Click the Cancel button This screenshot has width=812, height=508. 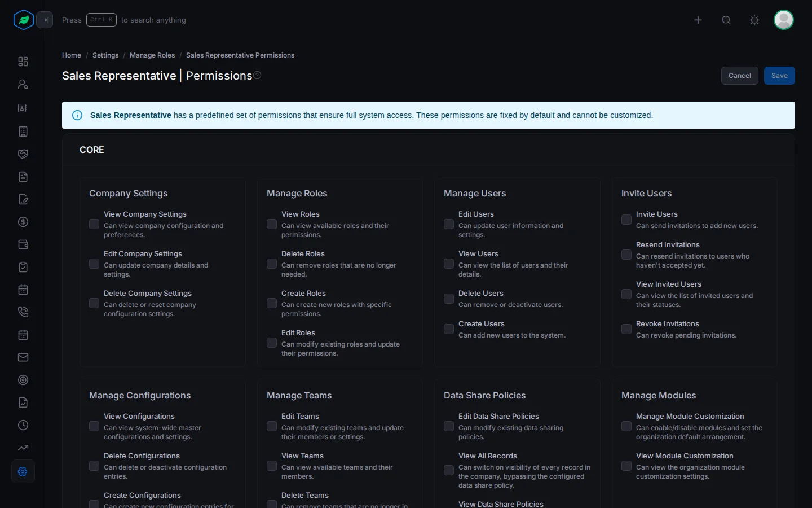pos(739,76)
